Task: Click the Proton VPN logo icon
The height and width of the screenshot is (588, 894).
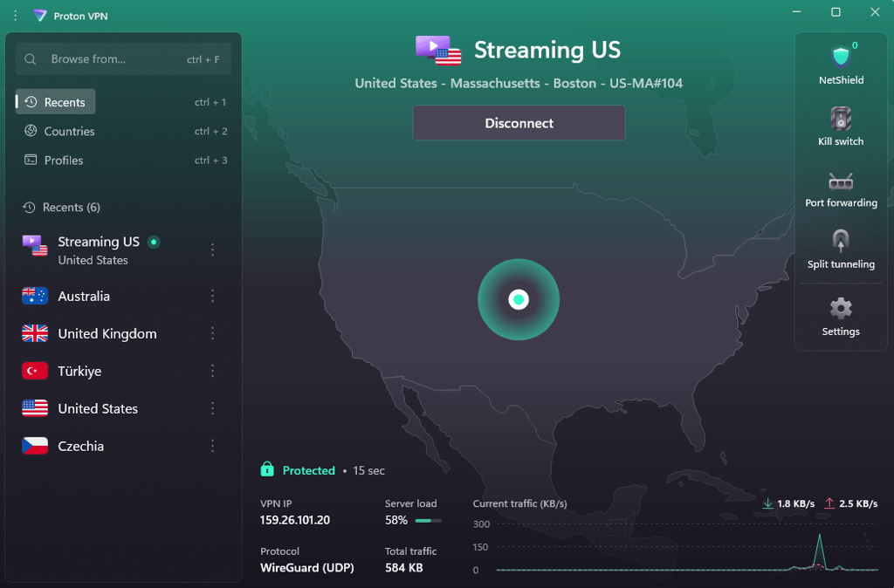Action: (40, 16)
